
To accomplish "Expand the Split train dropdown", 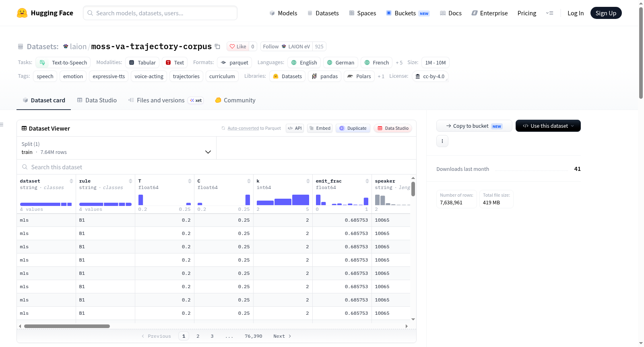I will pos(116,148).
